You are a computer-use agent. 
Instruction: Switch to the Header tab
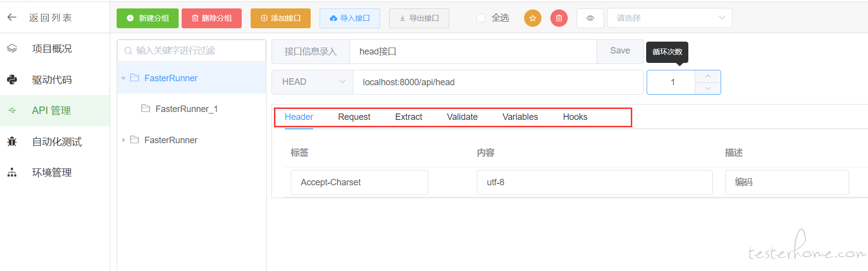click(x=299, y=117)
